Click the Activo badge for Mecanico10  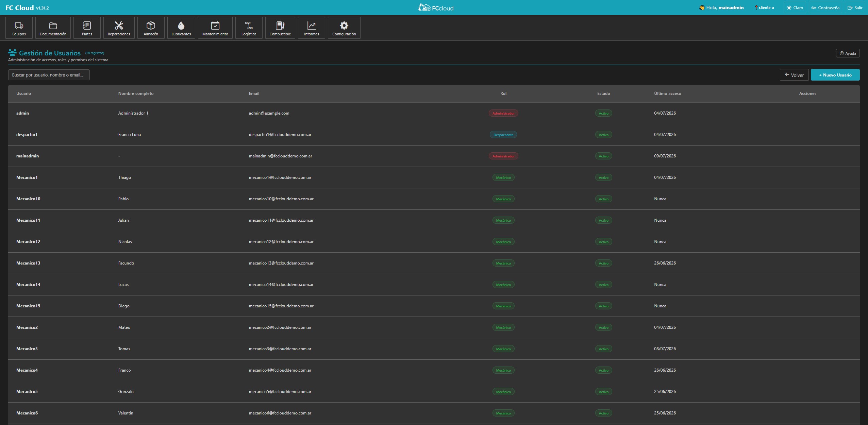604,199
